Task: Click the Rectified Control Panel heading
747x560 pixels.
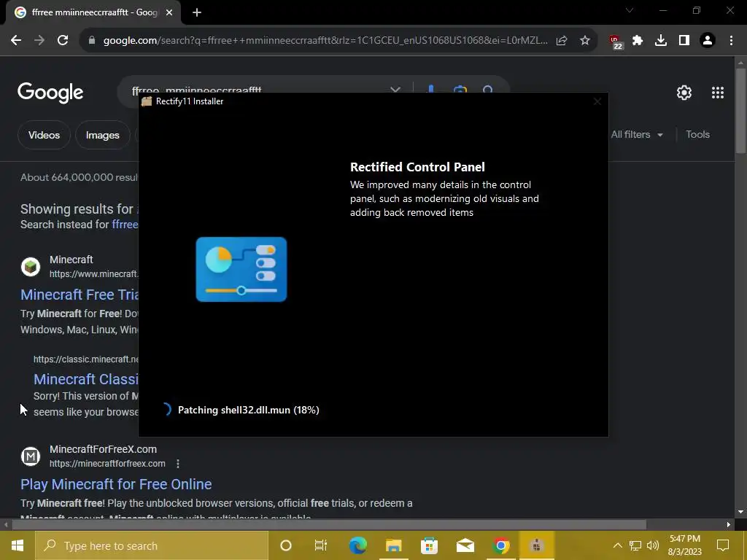Action: [417, 167]
